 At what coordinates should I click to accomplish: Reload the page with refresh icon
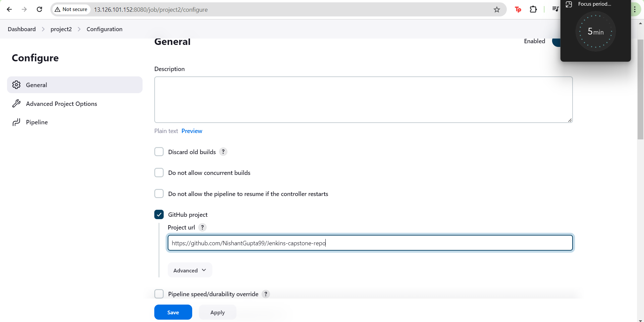pos(39,9)
